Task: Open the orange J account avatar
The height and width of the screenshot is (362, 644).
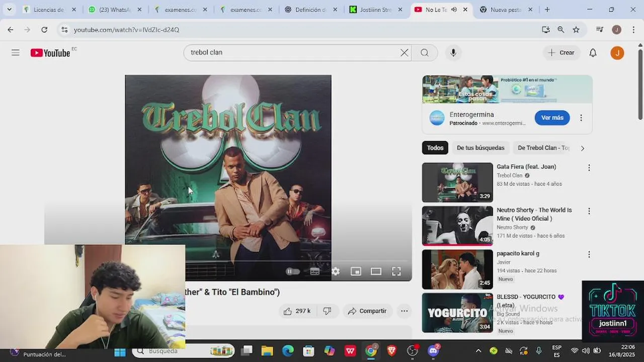Action: 617,53
